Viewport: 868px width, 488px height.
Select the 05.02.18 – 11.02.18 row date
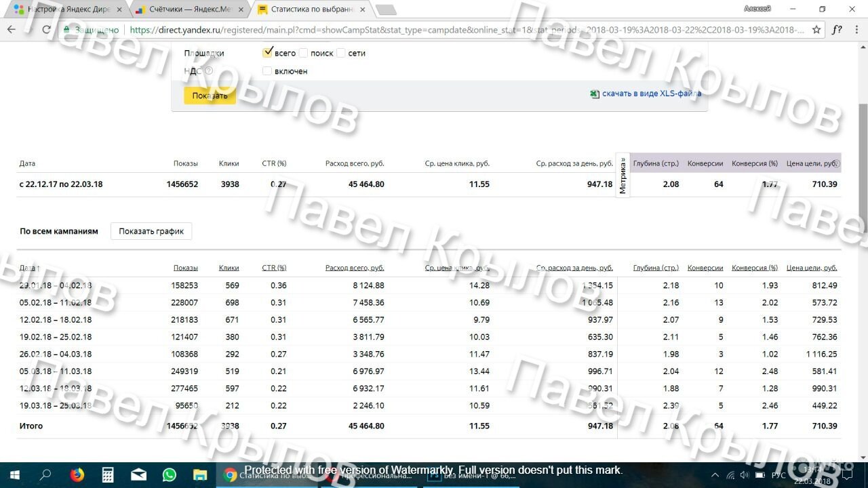(x=56, y=302)
